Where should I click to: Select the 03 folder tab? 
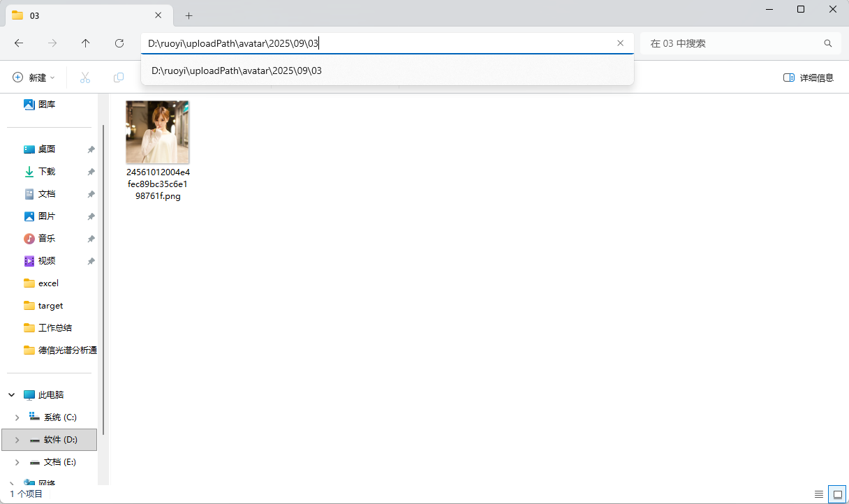[89, 15]
